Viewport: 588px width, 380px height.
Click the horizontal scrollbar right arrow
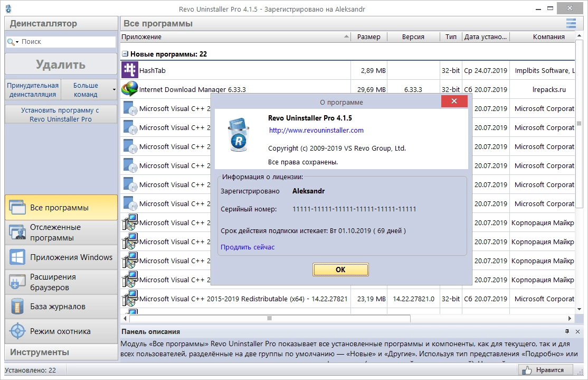pos(570,318)
